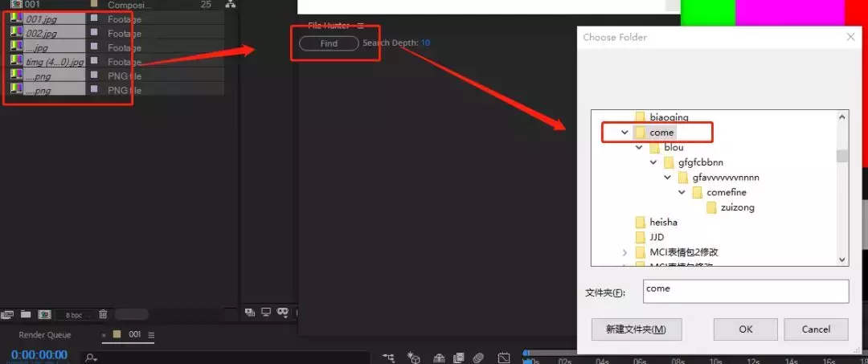Click the Interpret Footage icon in Project panel
This screenshot has width=868, height=364.
coord(8,314)
